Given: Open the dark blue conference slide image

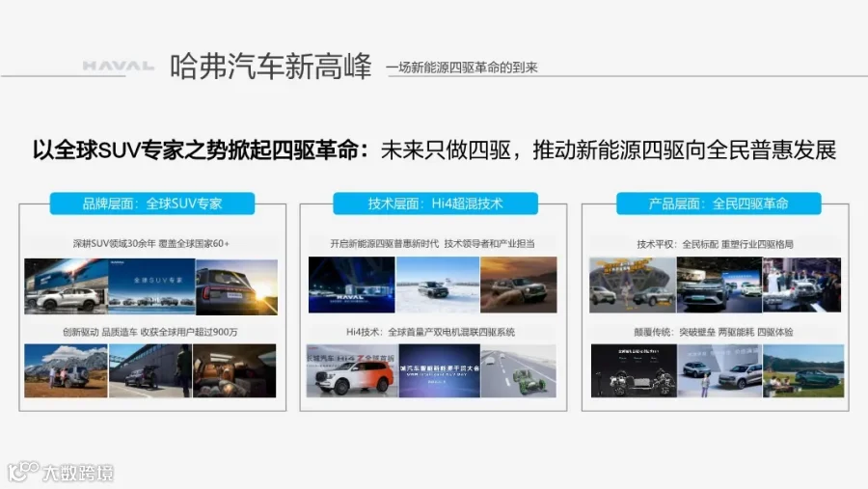Looking at the screenshot, I should [x=440, y=370].
